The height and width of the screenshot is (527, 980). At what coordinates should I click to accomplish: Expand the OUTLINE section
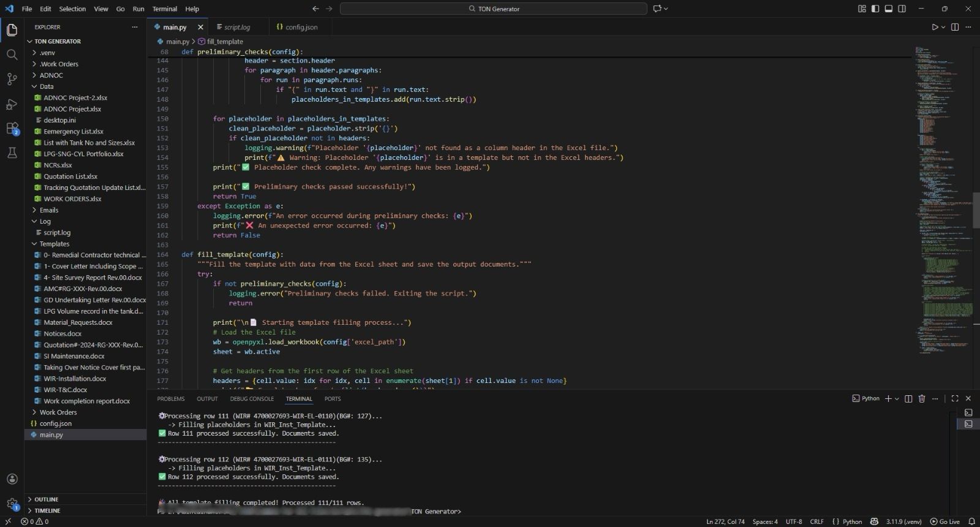(x=85, y=499)
